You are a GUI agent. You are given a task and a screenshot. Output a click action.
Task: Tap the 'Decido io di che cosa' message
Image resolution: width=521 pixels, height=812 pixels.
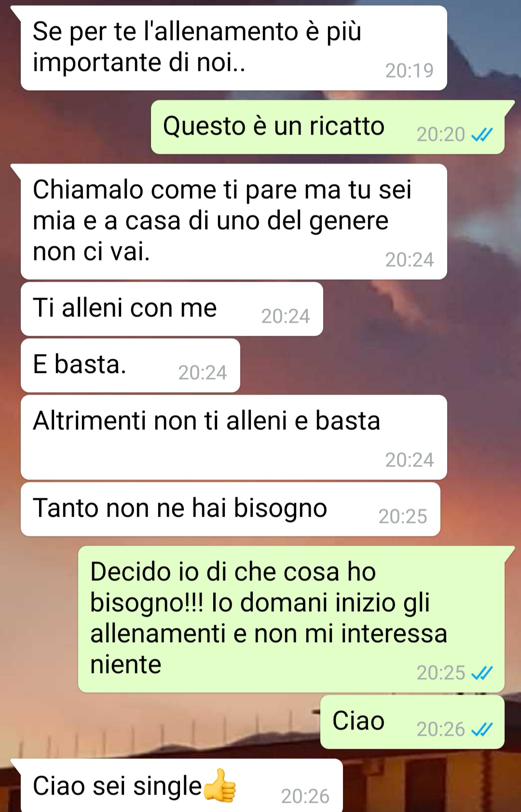point(291,619)
